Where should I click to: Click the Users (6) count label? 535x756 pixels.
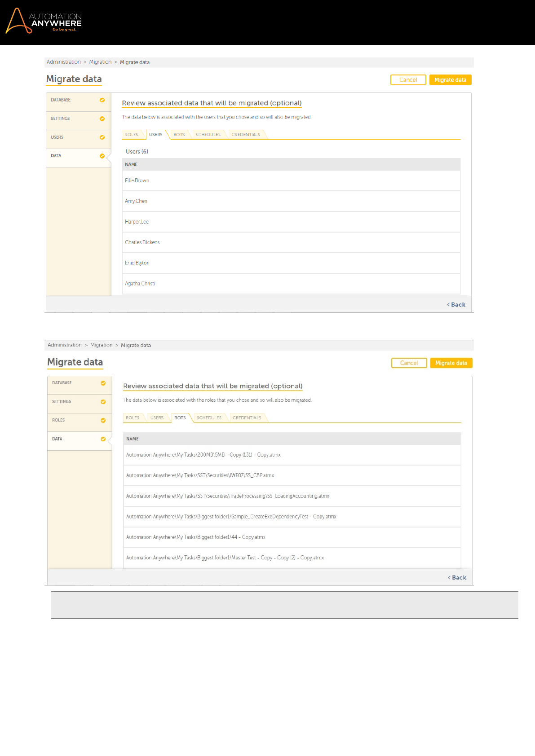[x=137, y=152]
